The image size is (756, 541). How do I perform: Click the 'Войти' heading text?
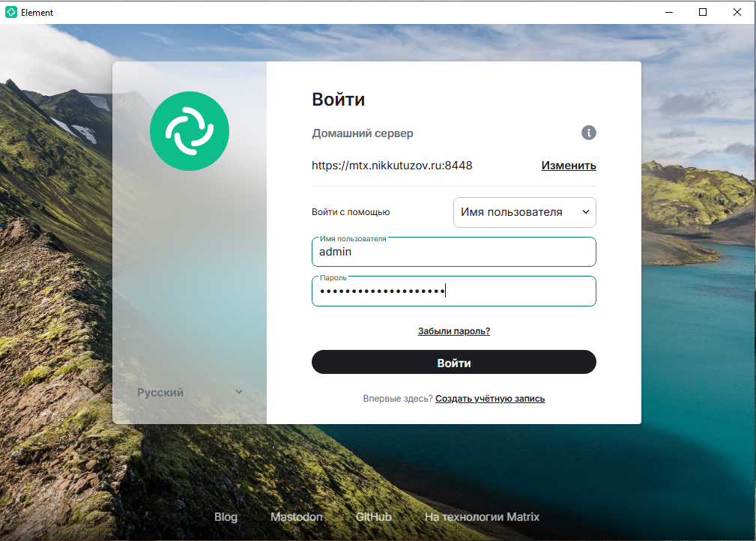click(x=338, y=100)
